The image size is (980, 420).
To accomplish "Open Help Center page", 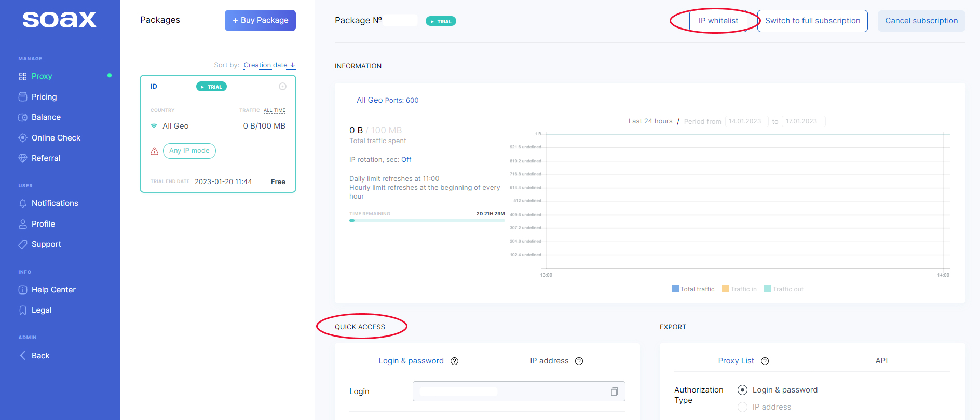I will (x=53, y=290).
